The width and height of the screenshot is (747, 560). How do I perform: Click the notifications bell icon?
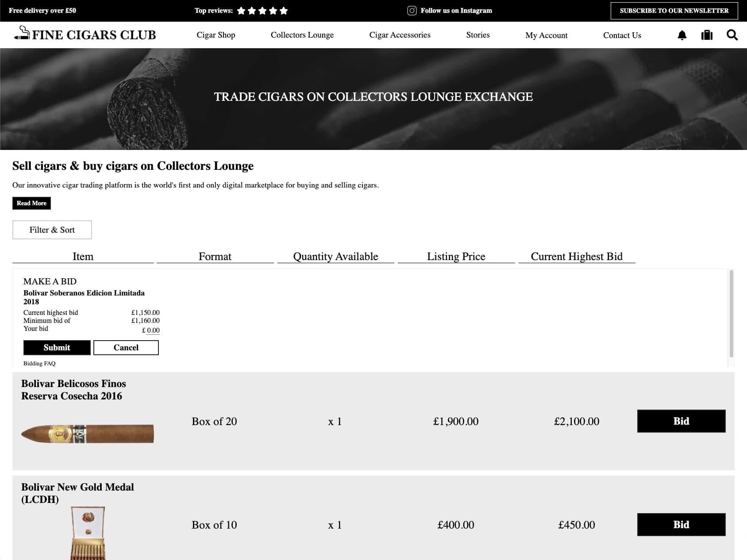[x=682, y=35]
